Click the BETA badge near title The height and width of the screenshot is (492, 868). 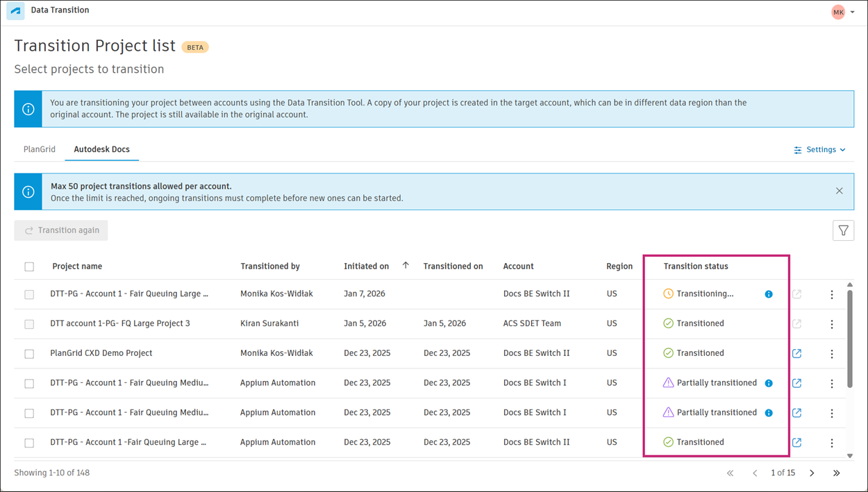coord(195,47)
